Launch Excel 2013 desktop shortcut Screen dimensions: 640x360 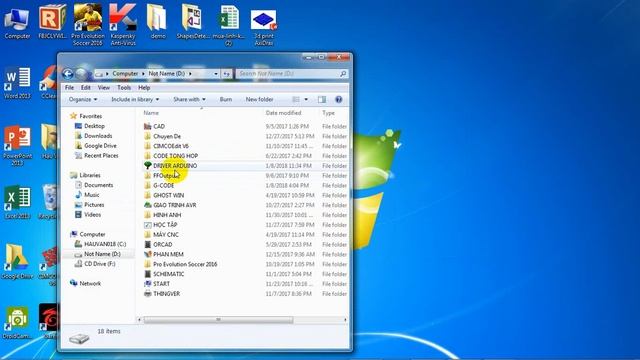click(x=17, y=202)
